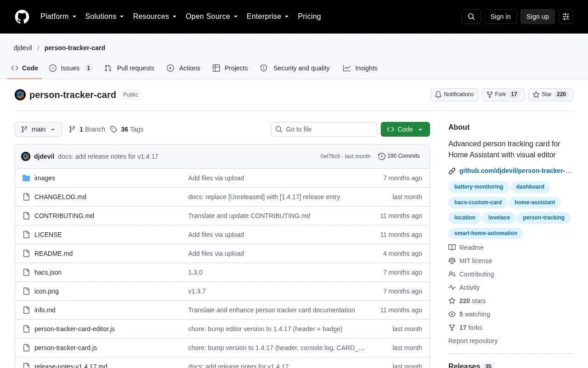Click the tags icon next to 36 Tags
The image size is (588, 368).
click(114, 129)
